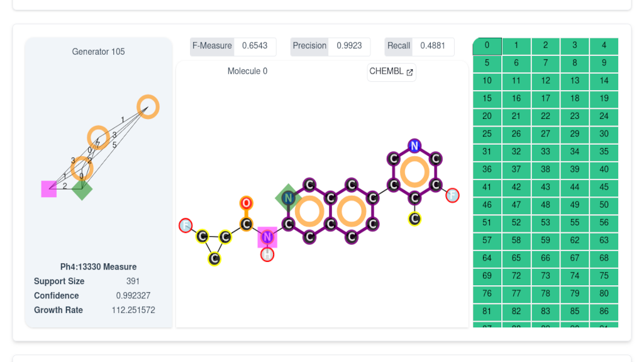Click the F-Measure value field
The width and height of the screenshot is (644, 362).
coord(255,46)
